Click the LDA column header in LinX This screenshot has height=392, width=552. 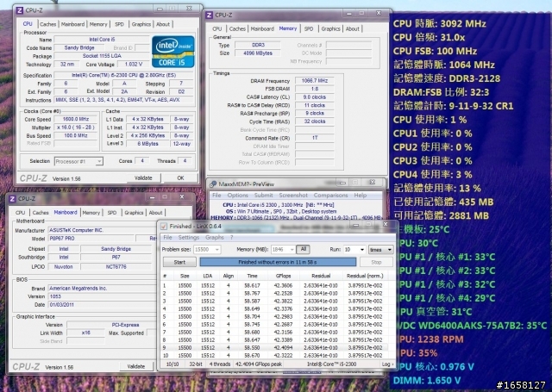pyautogui.click(x=207, y=276)
